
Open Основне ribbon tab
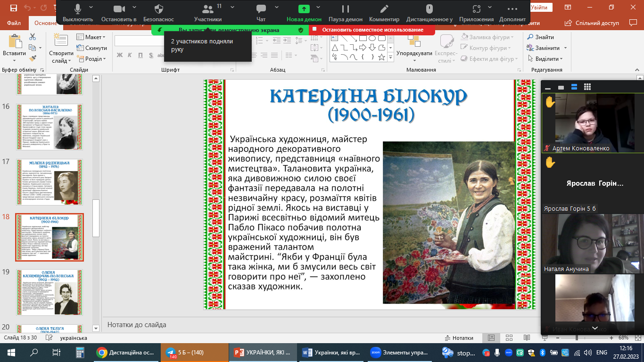(45, 23)
